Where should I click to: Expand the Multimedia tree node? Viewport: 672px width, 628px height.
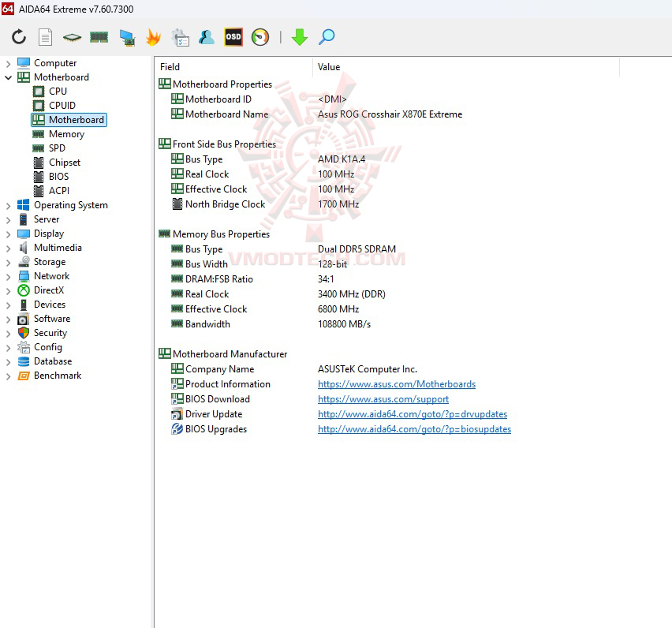[8, 248]
